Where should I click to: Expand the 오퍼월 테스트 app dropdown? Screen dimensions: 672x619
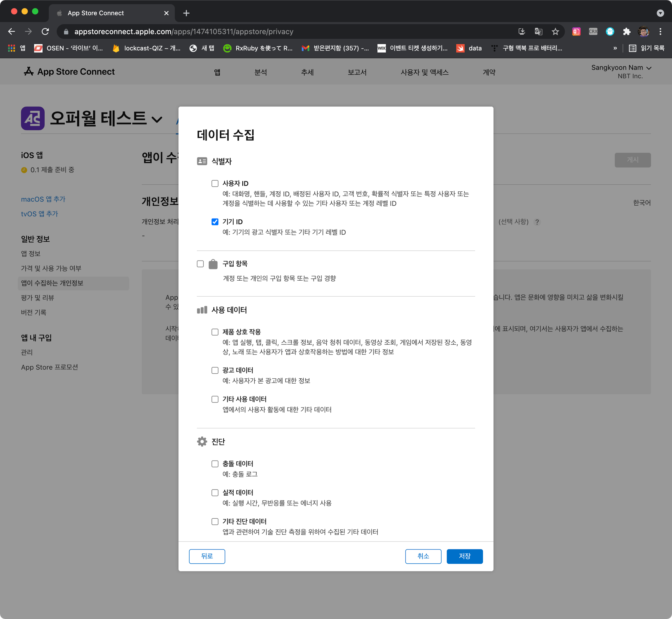[157, 119]
